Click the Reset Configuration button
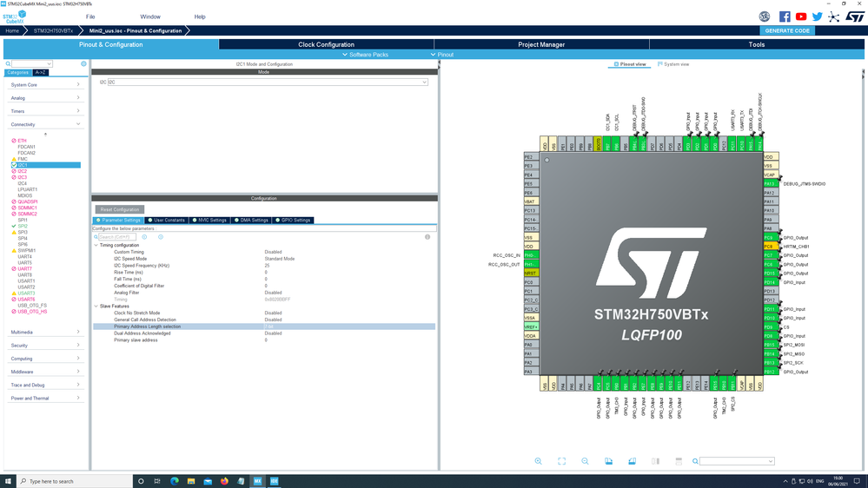 tap(120, 209)
